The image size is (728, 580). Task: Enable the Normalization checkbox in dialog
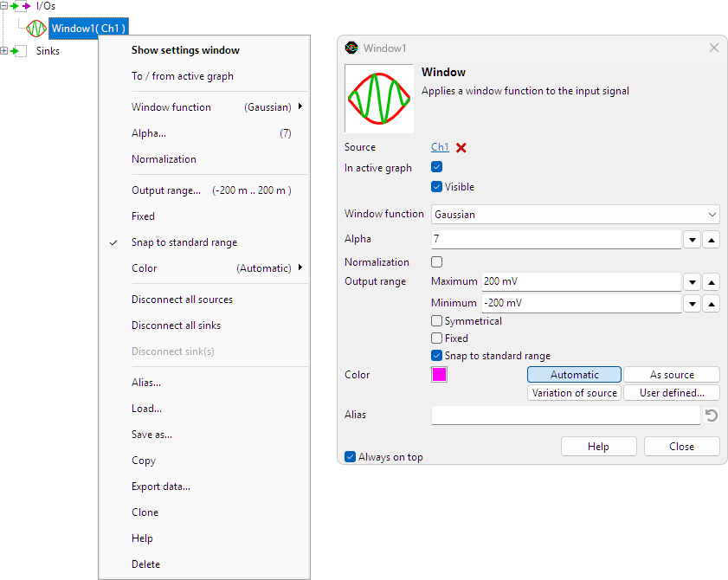click(x=436, y=262)
